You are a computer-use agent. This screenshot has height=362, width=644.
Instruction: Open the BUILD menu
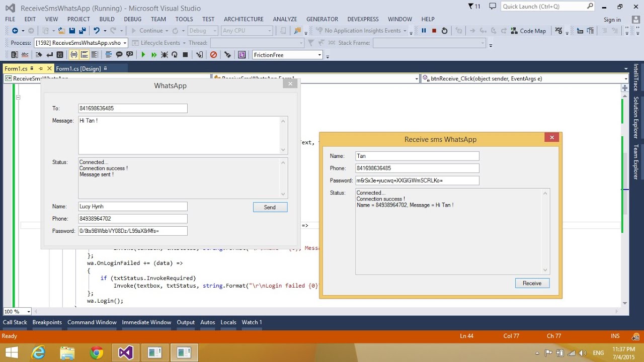point(107,19)
